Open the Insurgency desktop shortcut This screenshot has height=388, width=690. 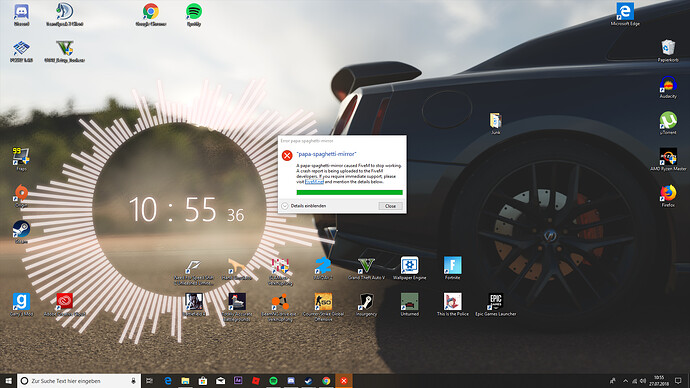(x=366, y=304)
